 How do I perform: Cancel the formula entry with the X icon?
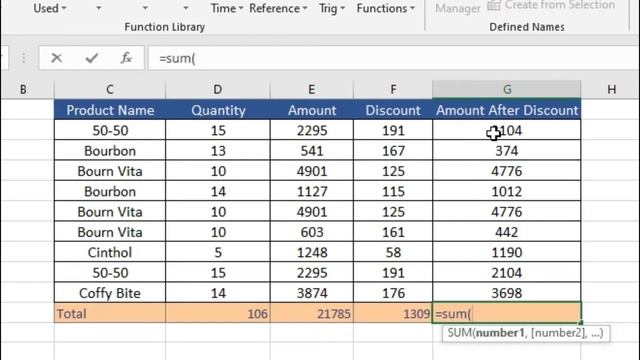coord(56,58)
